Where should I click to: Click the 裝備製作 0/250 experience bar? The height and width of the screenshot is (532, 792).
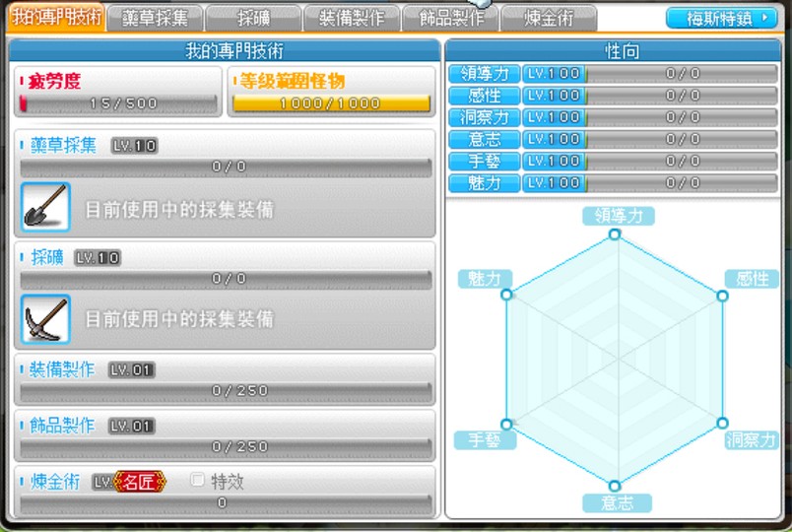click(x=227, y=391)
